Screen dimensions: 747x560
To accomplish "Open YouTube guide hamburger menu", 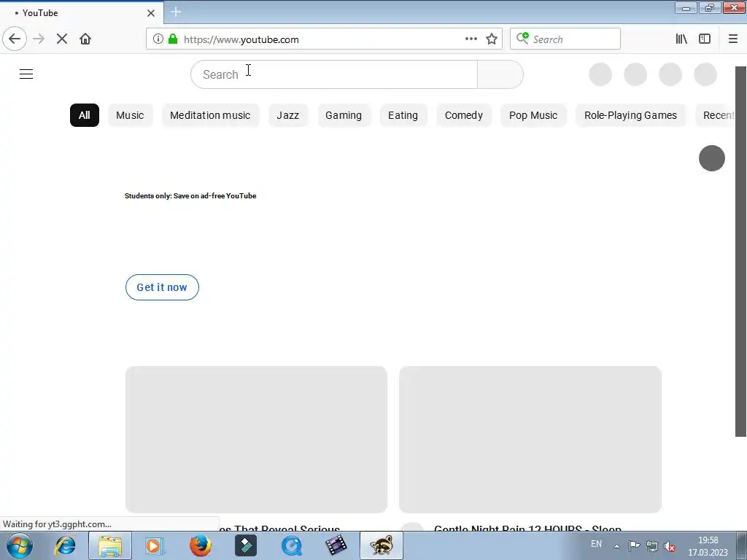I will [x=26, y=74].
